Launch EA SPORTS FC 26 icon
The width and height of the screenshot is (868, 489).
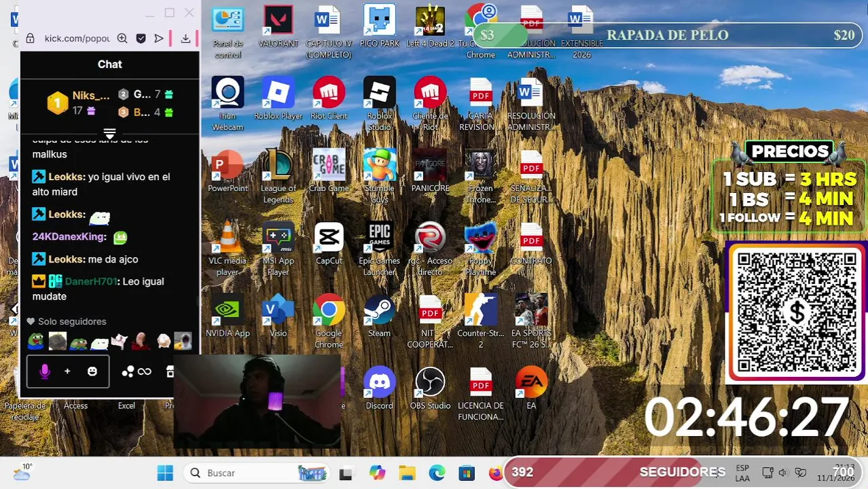click(x=531, y=321)
